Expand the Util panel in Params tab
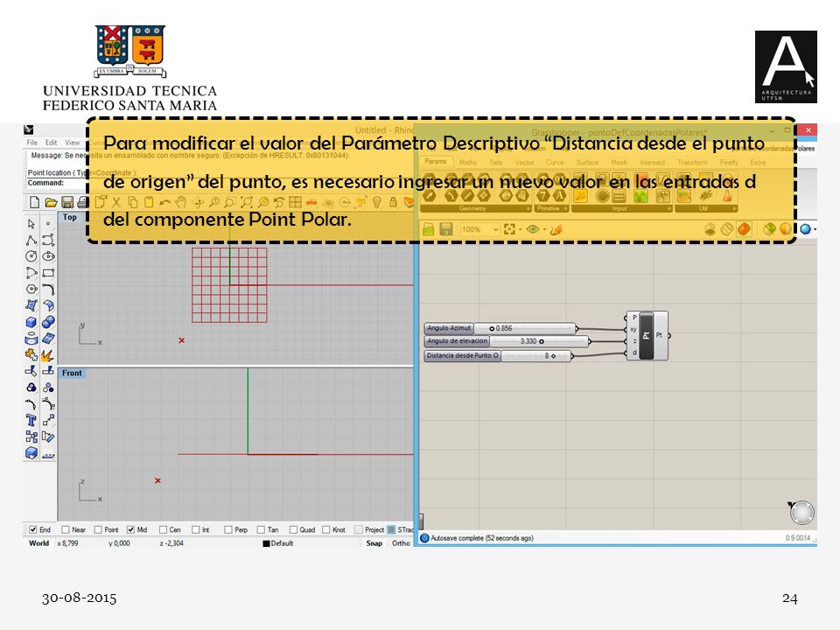The width and height of the screenshot is (840, 630). 734,208
